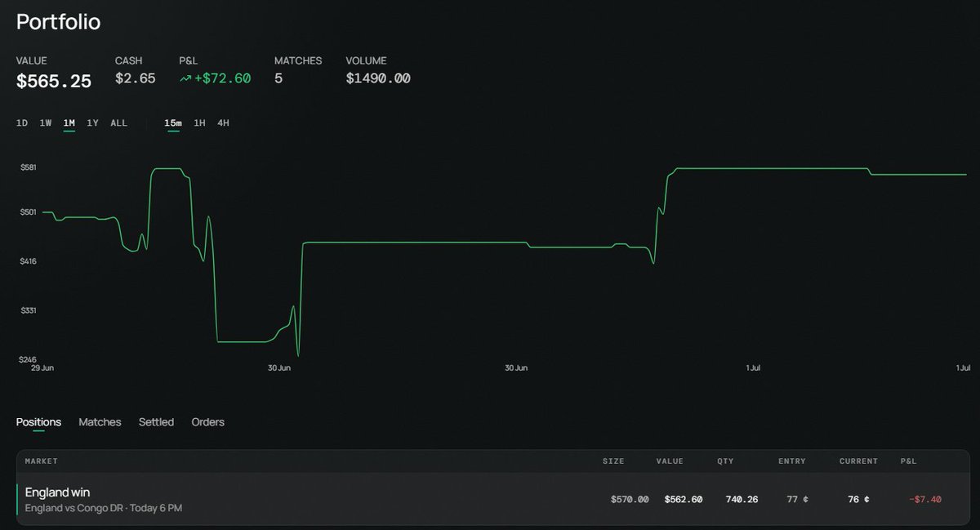Select the 1D time range
The width and height of the screenshot is (980, 530).
(x=22, y=123)
